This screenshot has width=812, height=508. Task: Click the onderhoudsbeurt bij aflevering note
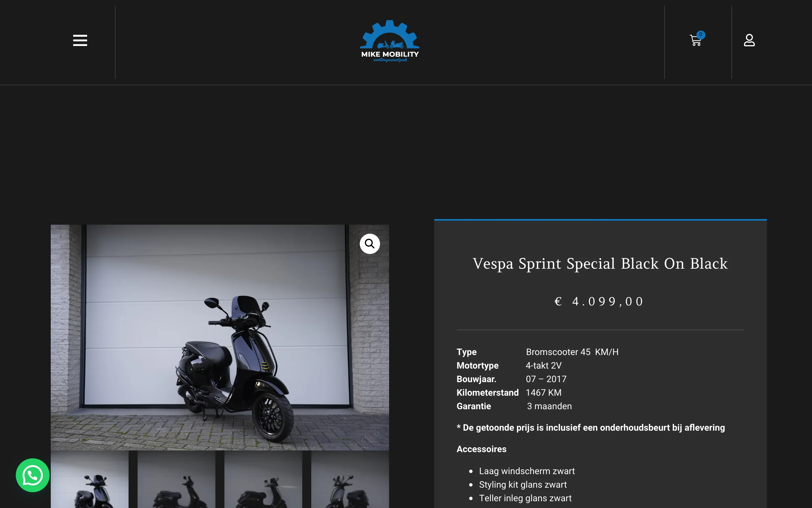click(591, 427)
